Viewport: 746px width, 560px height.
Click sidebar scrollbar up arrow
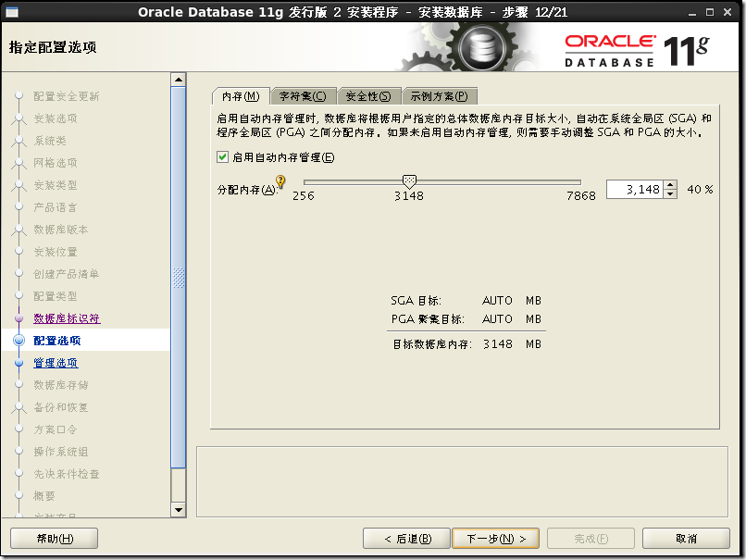179,80
